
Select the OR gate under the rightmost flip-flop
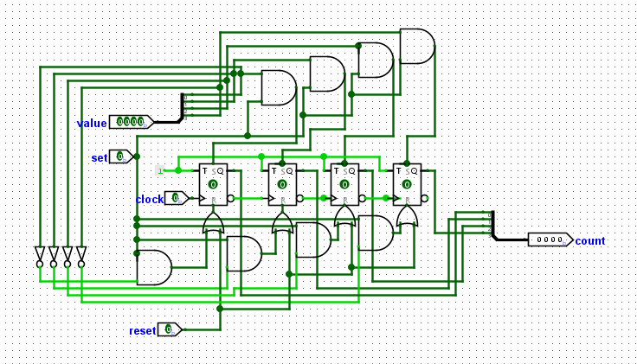[x=407, y=216]
